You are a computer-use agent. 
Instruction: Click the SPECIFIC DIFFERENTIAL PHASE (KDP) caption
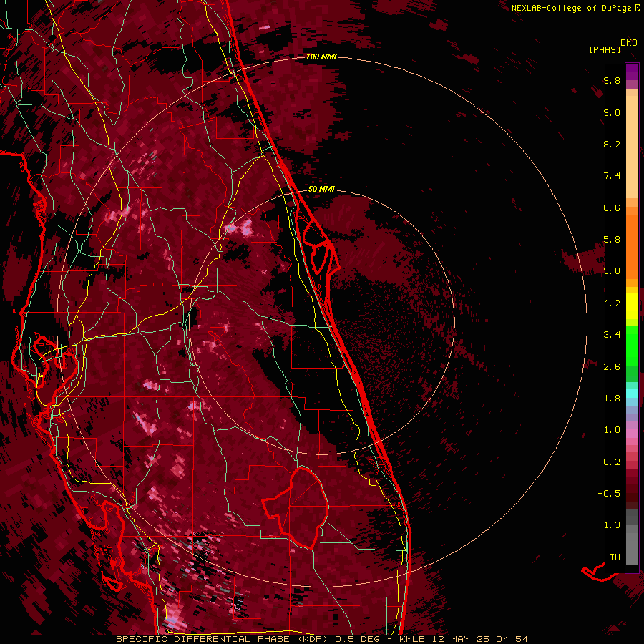223,639
